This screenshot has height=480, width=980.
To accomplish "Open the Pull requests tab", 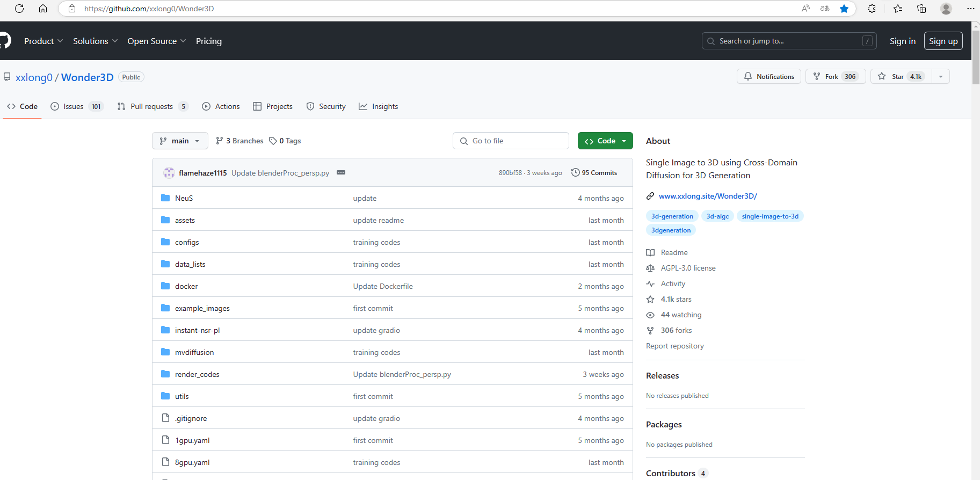I will pos(153,106).
